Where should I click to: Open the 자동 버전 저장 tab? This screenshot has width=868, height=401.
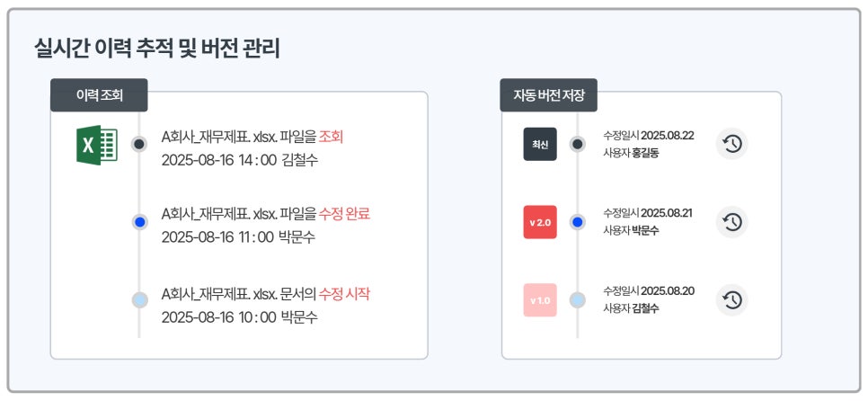click(549, 95)
